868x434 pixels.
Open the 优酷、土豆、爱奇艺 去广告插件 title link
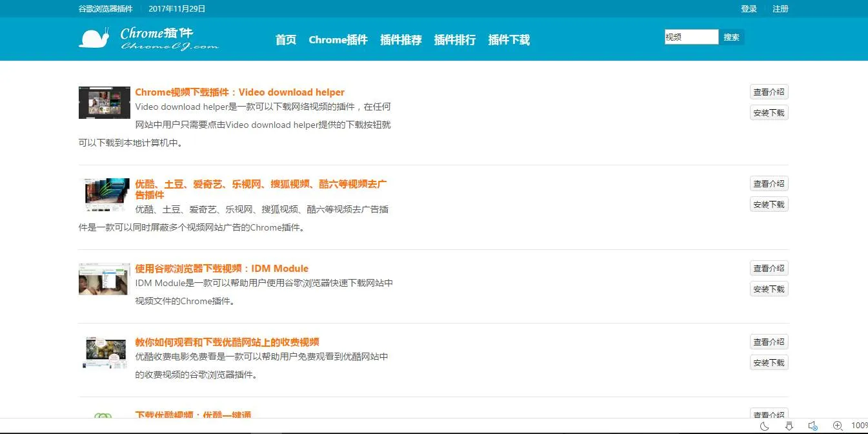[261, 189]
